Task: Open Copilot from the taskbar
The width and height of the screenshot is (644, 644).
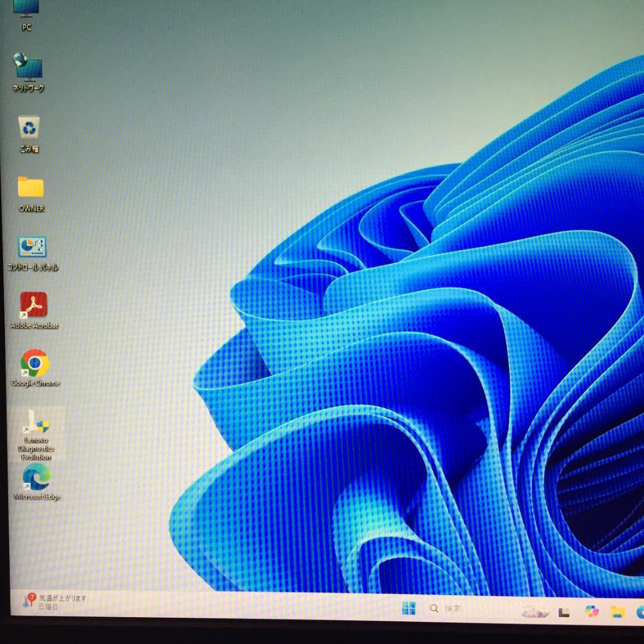Action: (x=591, y=611)
